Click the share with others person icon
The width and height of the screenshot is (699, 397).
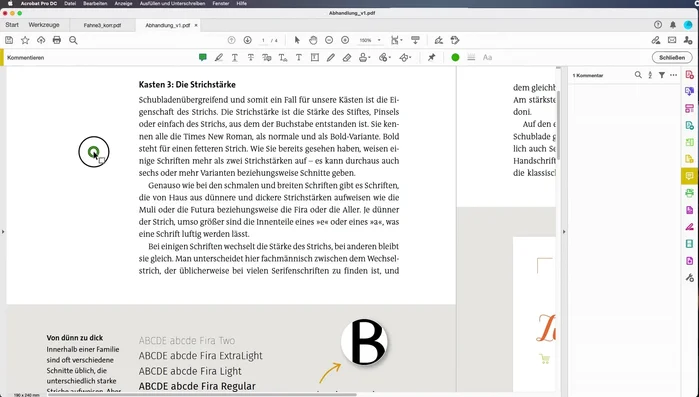coord(688,40)
